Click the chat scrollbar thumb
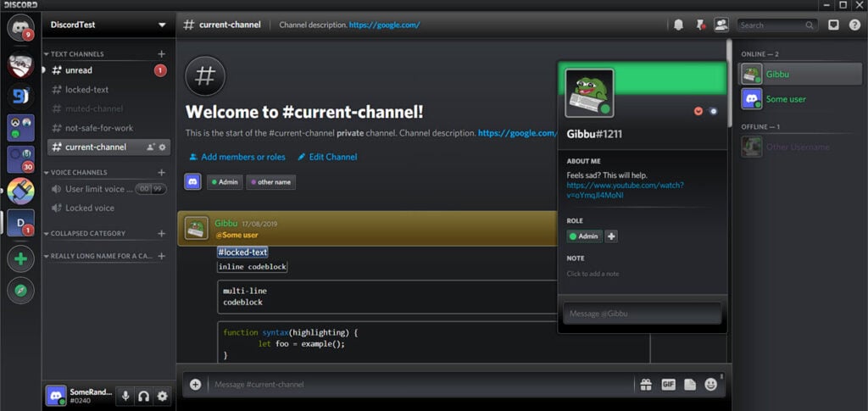This screenshot has height=411, width=868. click(730, 83)
